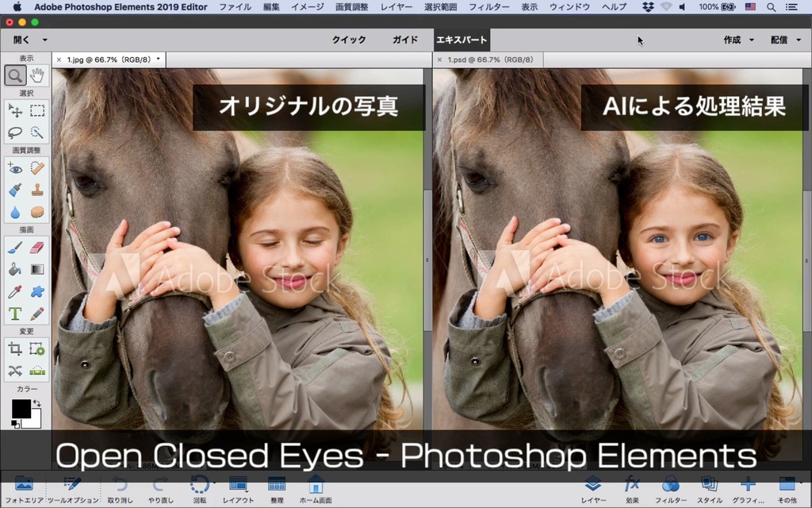Image resolution: width=812 pixels, height=508 pixels.
Task: Click the Dropbox menu bar icon
Action: pyautogui.click(x=648, y=6)
